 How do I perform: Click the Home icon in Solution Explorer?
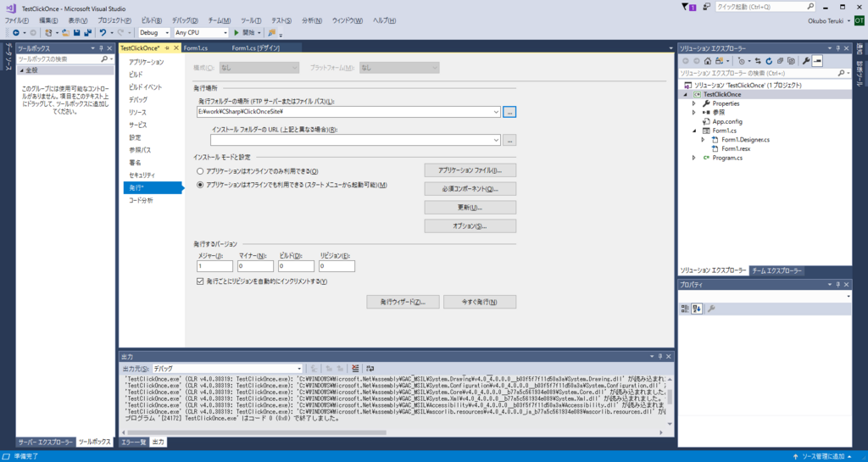(708, 61)
